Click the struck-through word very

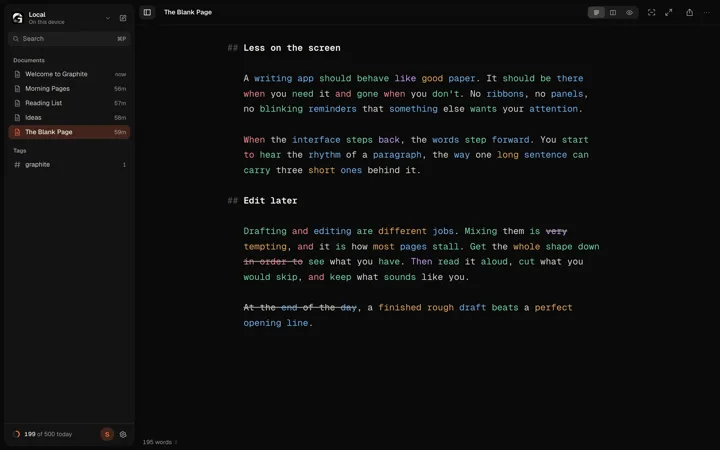coord(556,231)
